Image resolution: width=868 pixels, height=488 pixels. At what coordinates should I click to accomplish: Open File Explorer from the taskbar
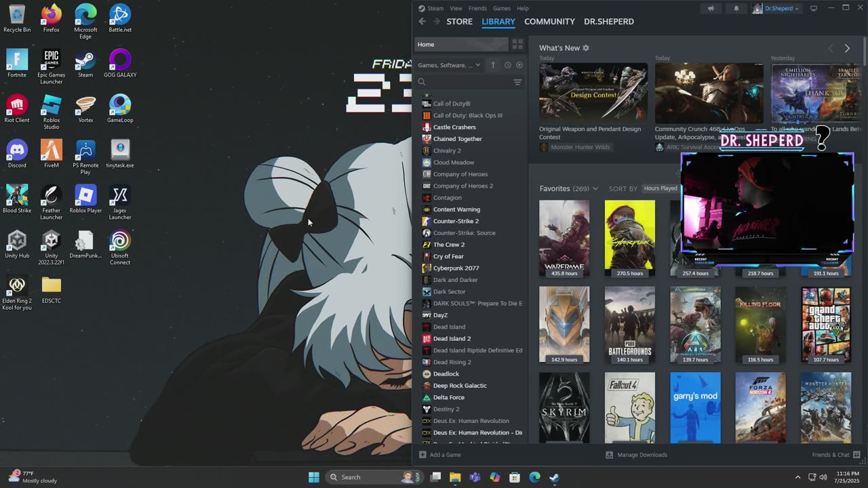455,477
